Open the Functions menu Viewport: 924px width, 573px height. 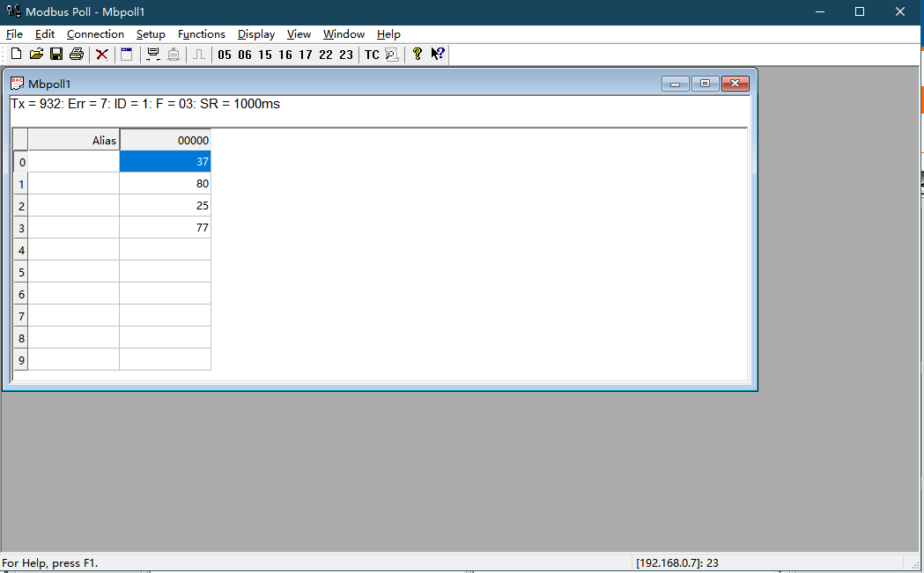click(x=202, y=34)
